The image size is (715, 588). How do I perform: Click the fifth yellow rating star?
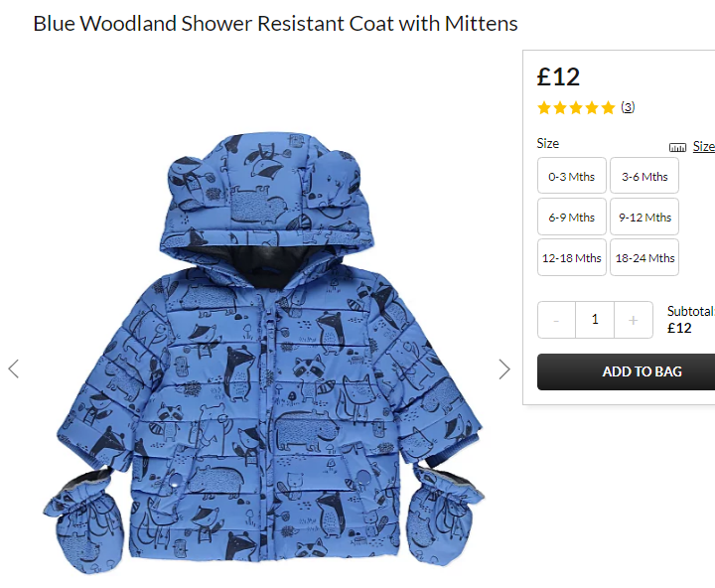tap(608, 108)
